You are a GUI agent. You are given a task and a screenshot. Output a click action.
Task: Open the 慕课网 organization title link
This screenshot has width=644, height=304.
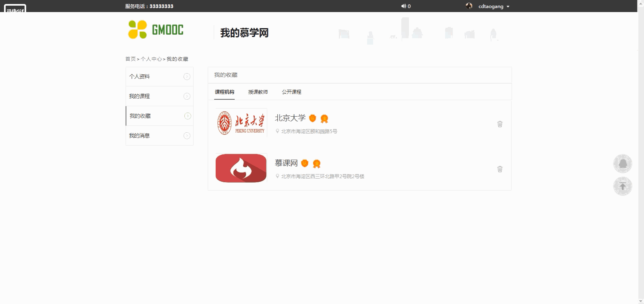(286, 163)
